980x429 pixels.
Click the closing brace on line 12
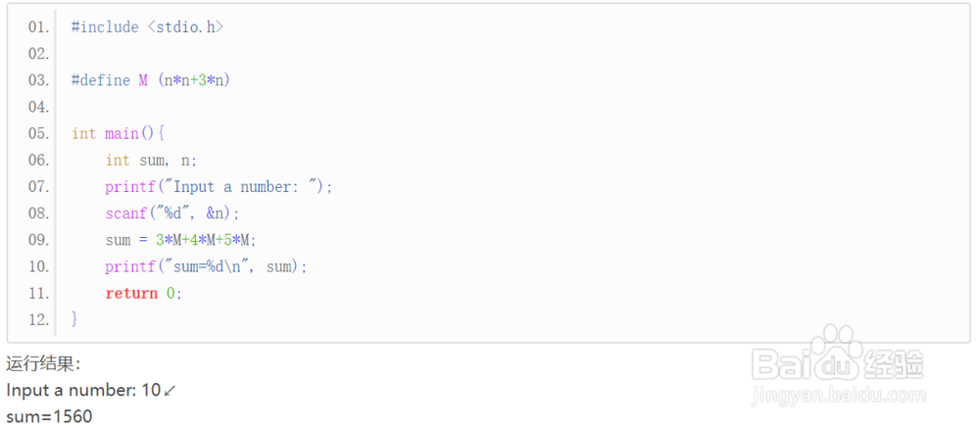click(x=74, y=319)
